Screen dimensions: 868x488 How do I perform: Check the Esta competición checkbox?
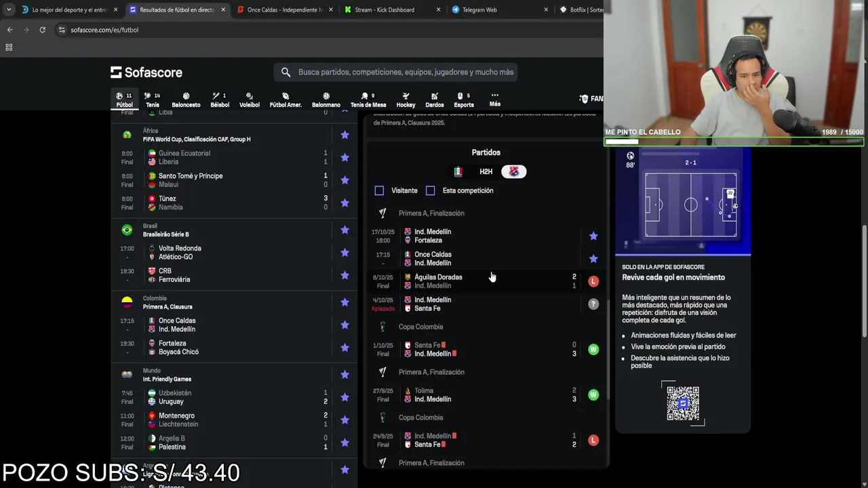[x=430, y=190]
